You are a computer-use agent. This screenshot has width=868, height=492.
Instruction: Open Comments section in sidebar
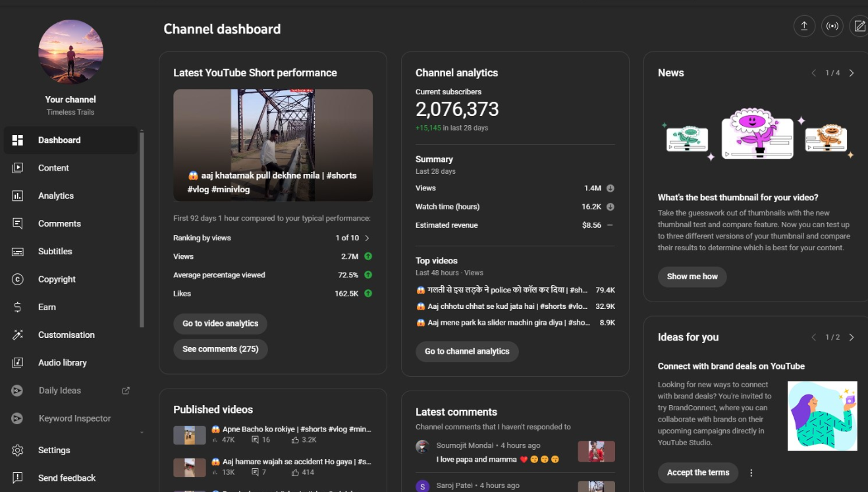(x=70, y=223)
